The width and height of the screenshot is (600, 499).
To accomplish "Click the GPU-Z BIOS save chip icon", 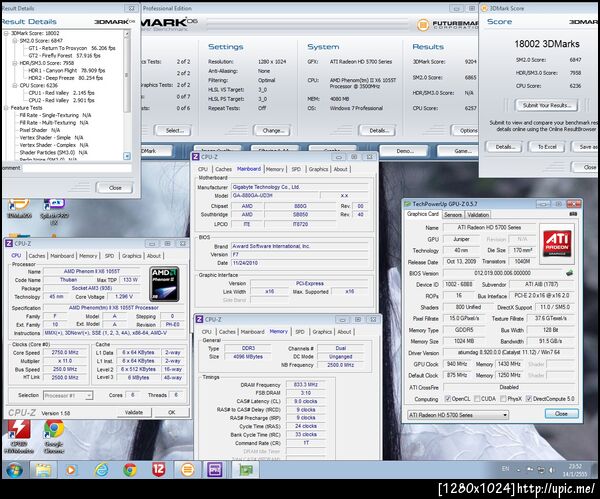I will click(568, 272).
